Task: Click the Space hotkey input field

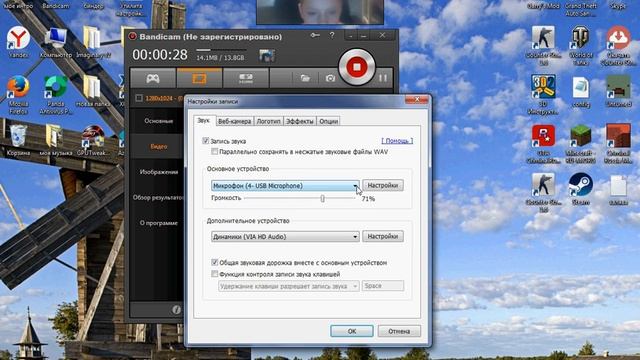Action: coord(382,286)
